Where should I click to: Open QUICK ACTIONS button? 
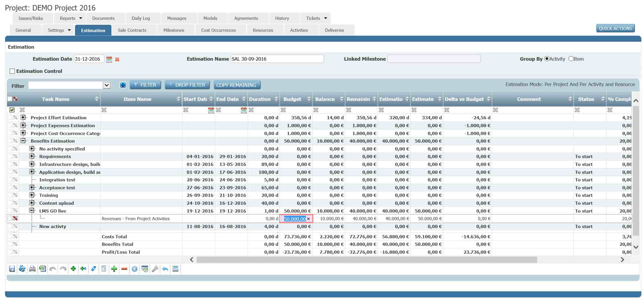pos(615,28)
